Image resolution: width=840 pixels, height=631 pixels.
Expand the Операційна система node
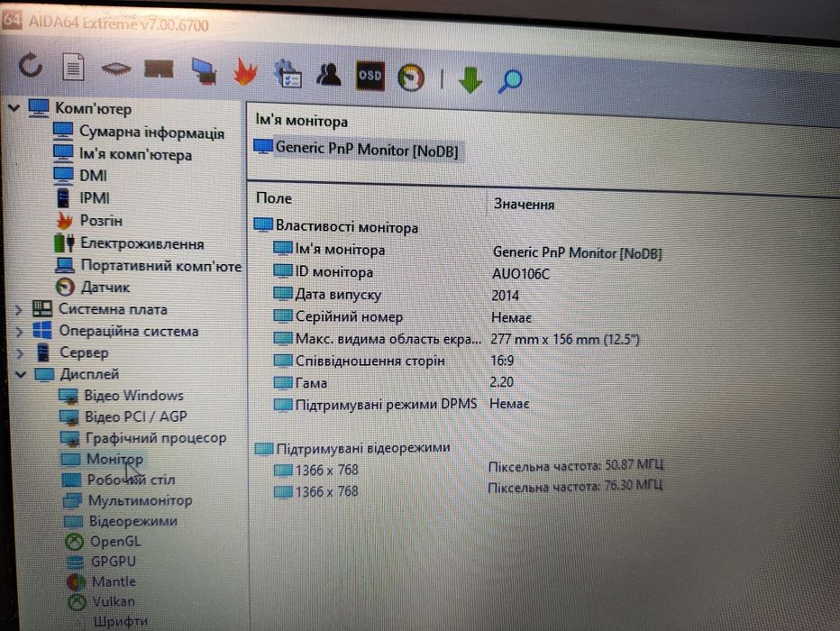(19, 332)
